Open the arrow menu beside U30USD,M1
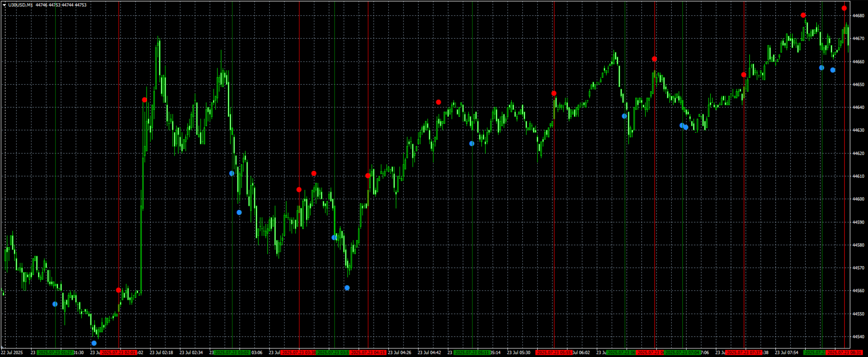Viewport: 868px width, 357px height. [4, 5]
